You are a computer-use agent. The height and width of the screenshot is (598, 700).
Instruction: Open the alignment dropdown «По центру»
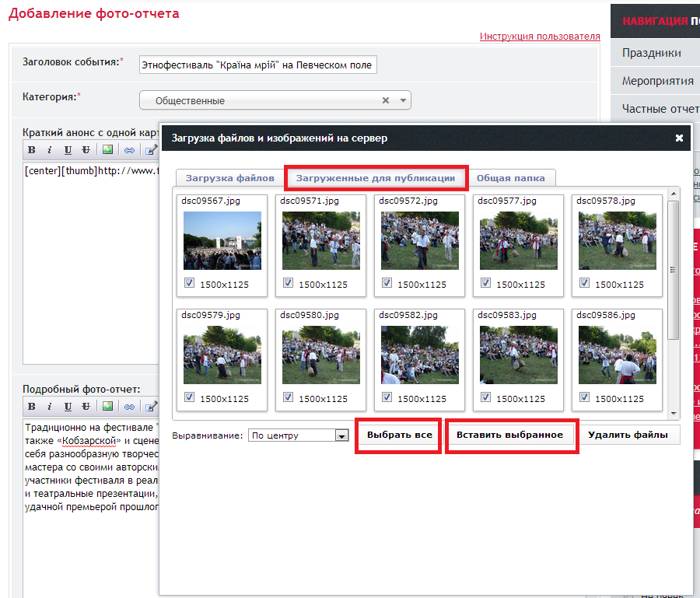click(341, 435)
